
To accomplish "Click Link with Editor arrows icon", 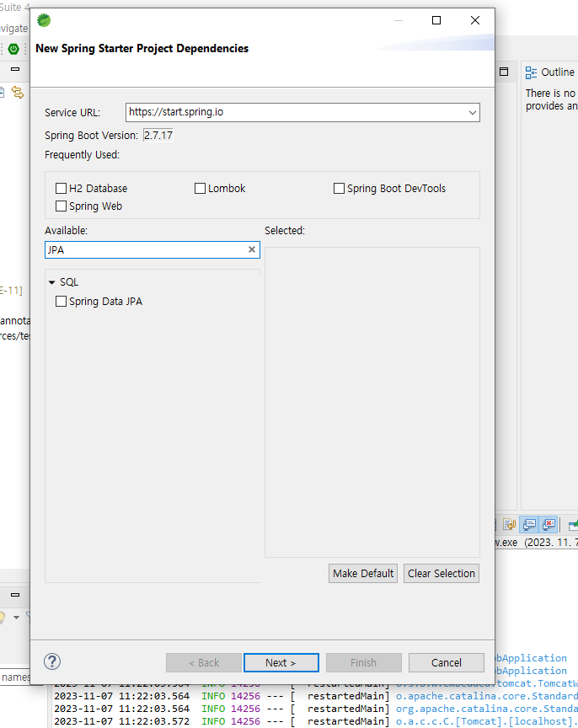I will [18, 93].
